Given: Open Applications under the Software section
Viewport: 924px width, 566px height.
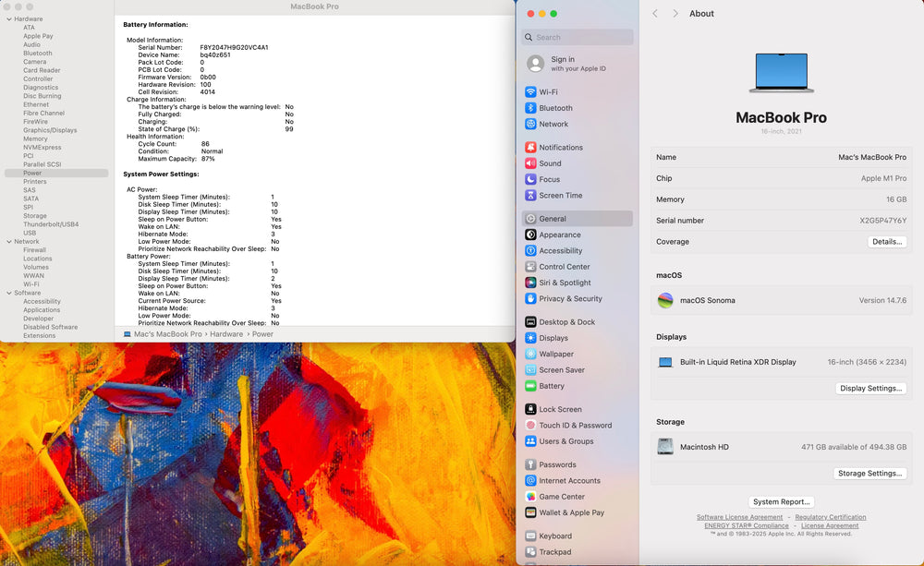Looking at the screenshot, I should (x=42, y=310).
